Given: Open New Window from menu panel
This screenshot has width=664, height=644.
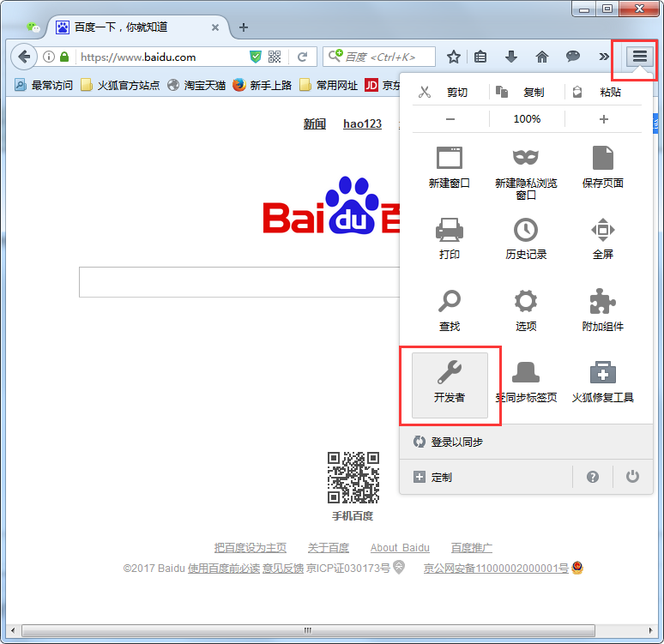Looking at the screenshot, I should coord(450,168).
